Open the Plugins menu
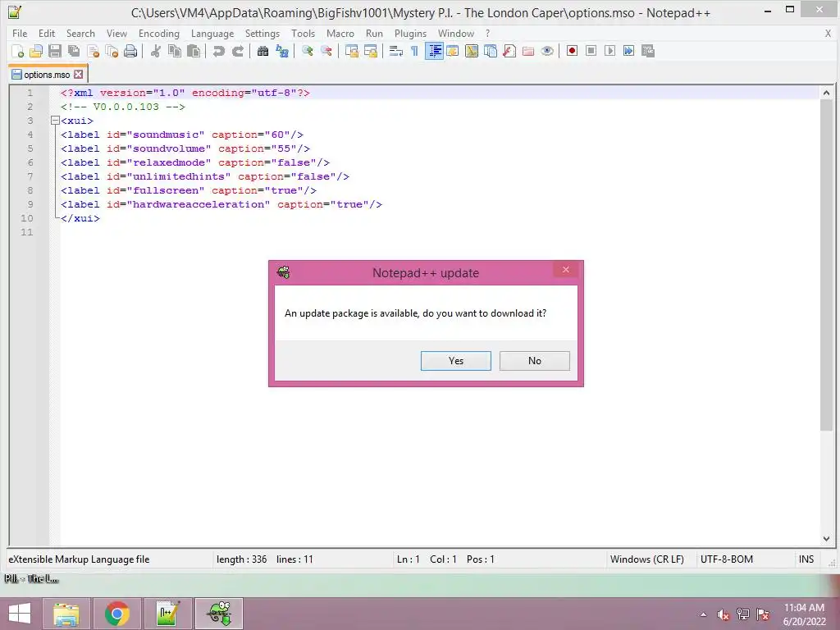 point(410,33)
